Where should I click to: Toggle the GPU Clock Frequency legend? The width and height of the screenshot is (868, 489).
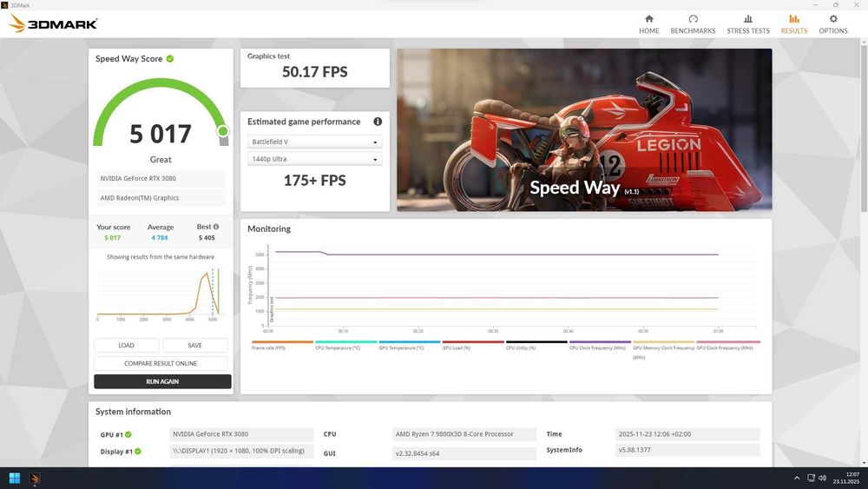(x=728, y=345)
